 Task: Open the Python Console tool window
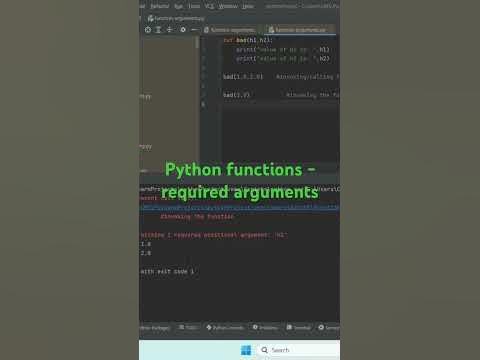point(225,328)
